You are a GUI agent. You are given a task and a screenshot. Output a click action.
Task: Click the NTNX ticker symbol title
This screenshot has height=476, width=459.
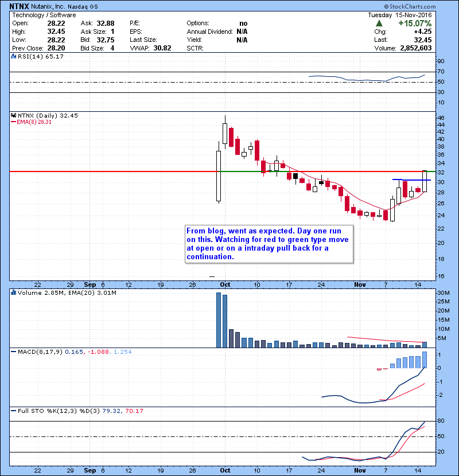[x=19, y=6]
